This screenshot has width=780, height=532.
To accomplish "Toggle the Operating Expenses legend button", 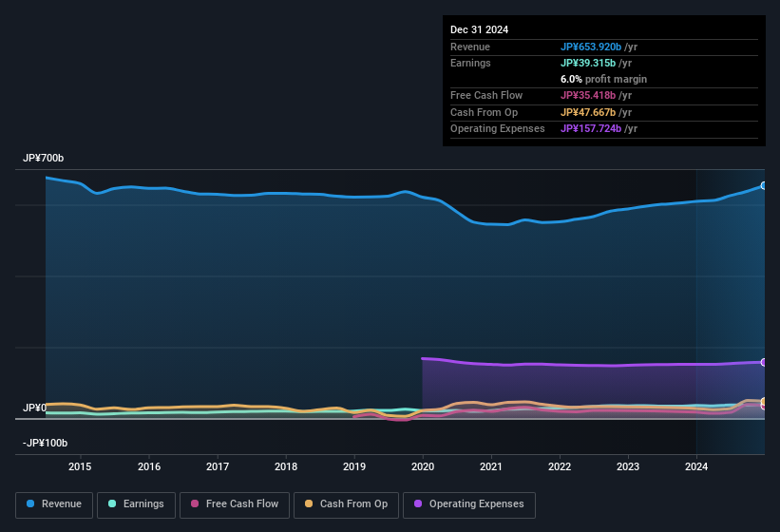I will click(x=469, y=504).
